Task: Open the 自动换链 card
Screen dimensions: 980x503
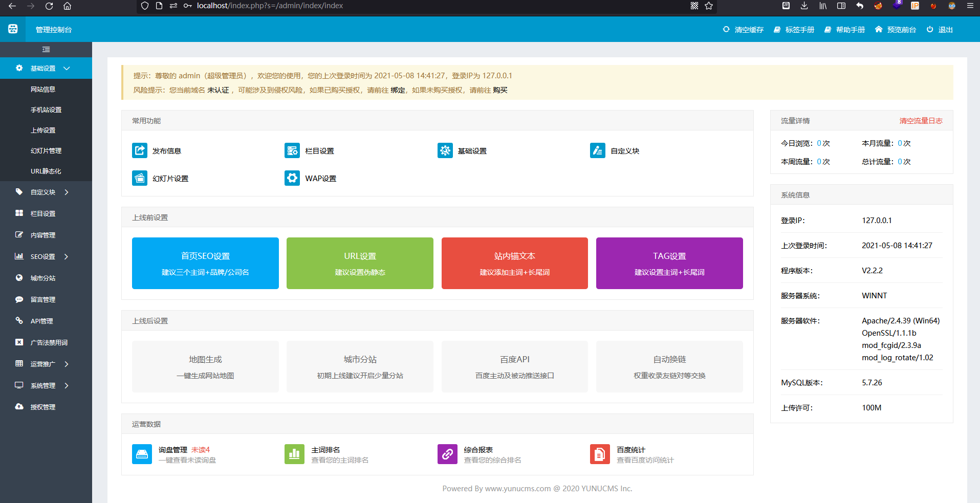Action: coord(669,366)
